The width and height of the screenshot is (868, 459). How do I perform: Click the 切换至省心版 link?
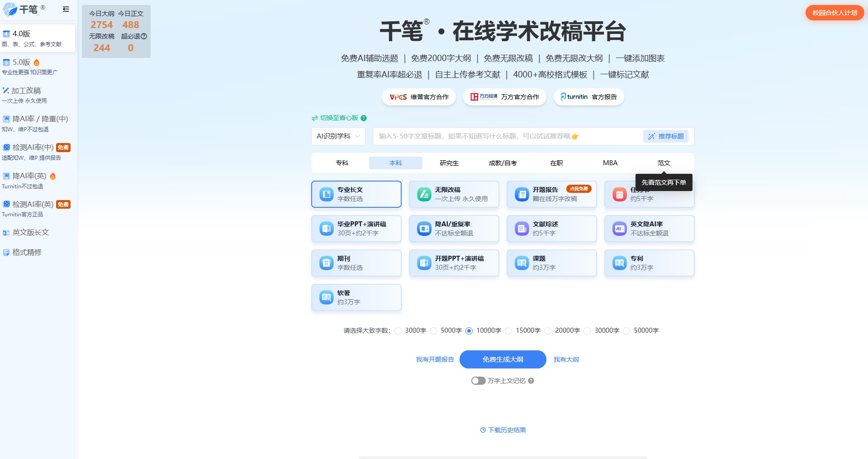tap(339, 118)
